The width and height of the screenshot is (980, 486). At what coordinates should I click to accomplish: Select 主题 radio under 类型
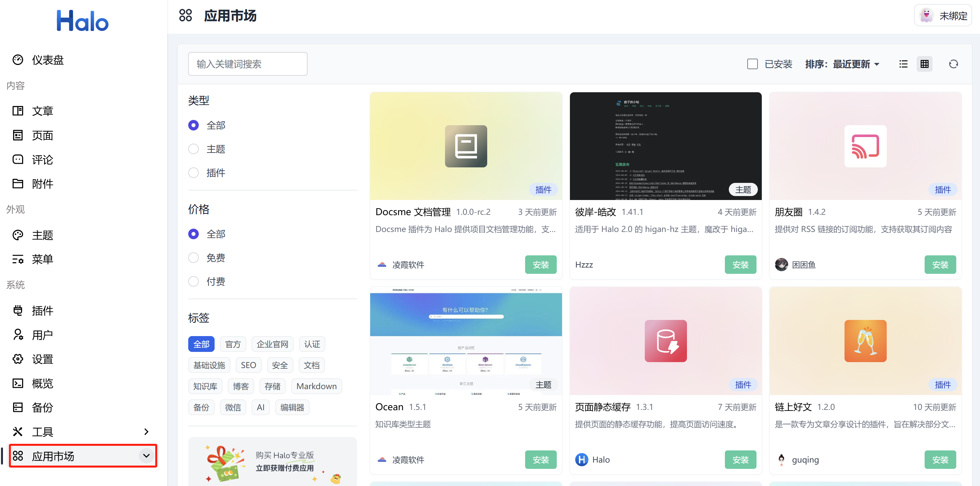193,149
